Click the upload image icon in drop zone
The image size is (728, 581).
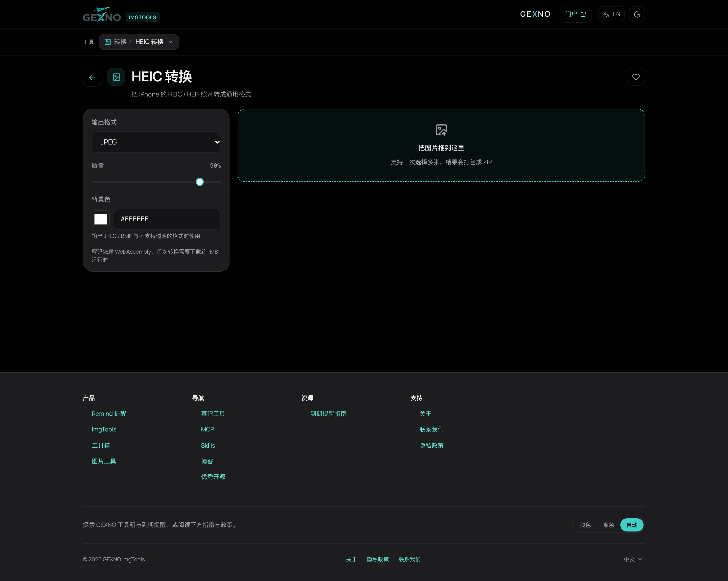(x=441, y=130)
